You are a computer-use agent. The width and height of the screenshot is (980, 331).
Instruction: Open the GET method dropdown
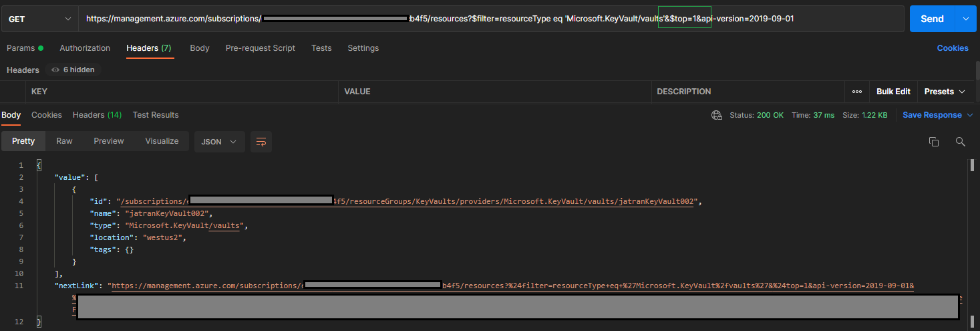coord(39,19)
